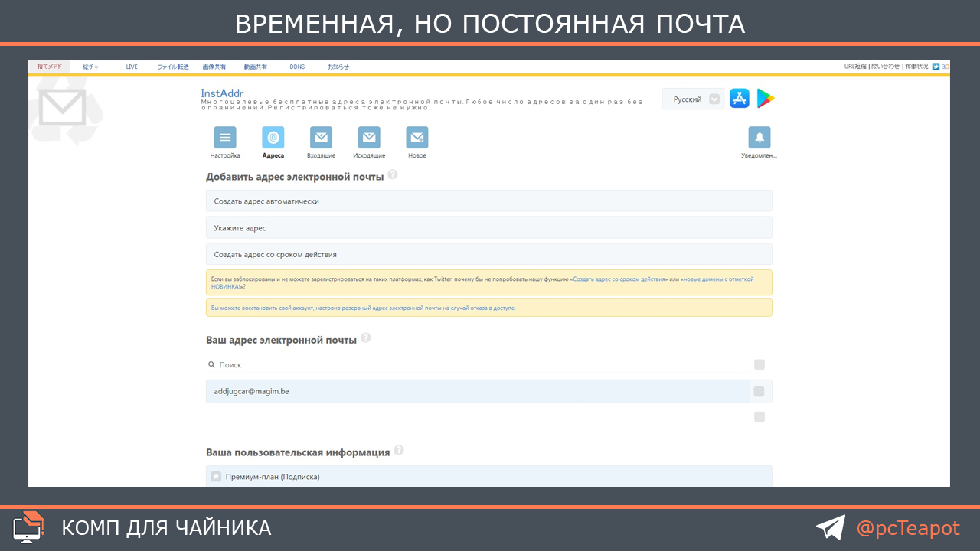
Task: Click the search magnifier icon
Action: click(212, 365)
